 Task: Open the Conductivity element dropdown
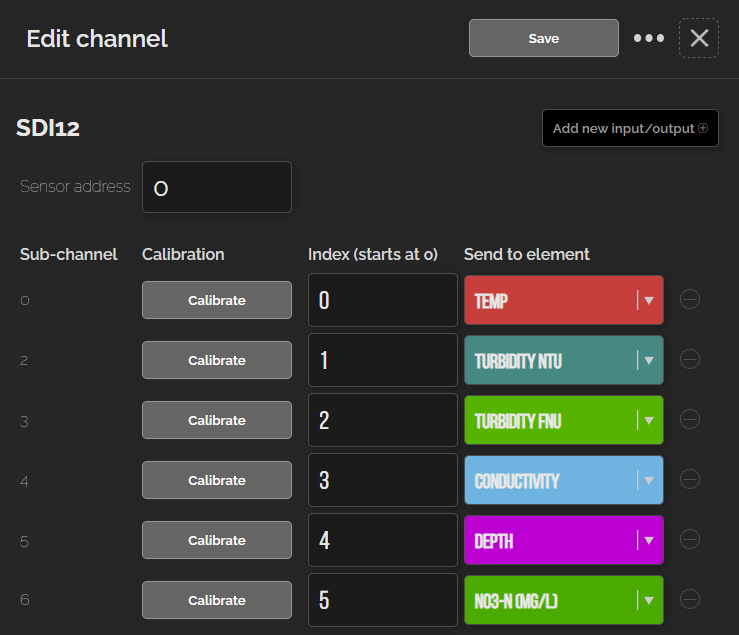[x=564, y=480]
